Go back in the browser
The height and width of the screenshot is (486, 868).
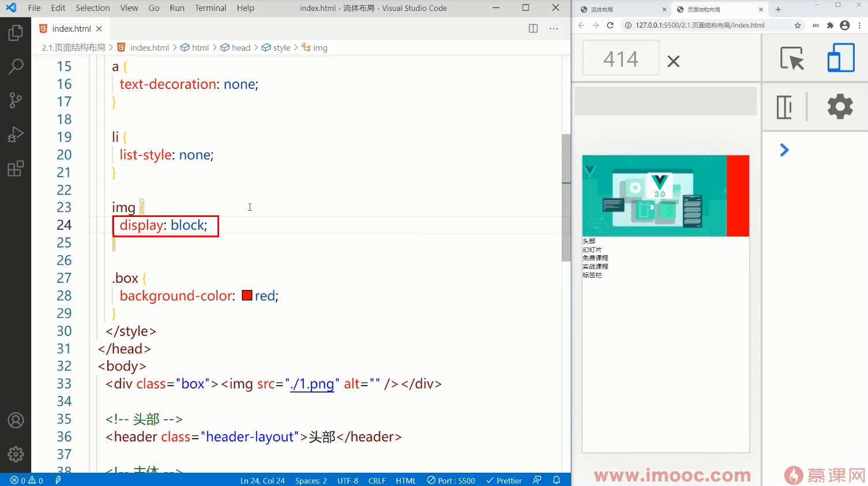(581, 25)
